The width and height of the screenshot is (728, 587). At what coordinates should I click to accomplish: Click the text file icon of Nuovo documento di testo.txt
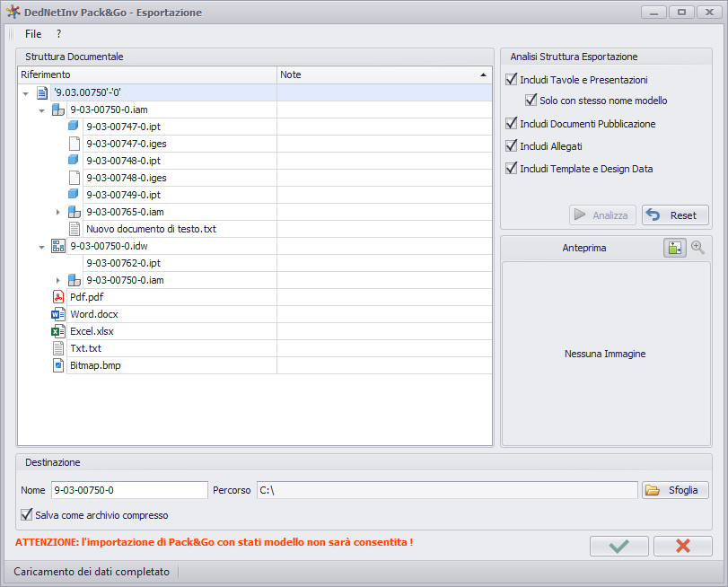(x=75, y=229)
